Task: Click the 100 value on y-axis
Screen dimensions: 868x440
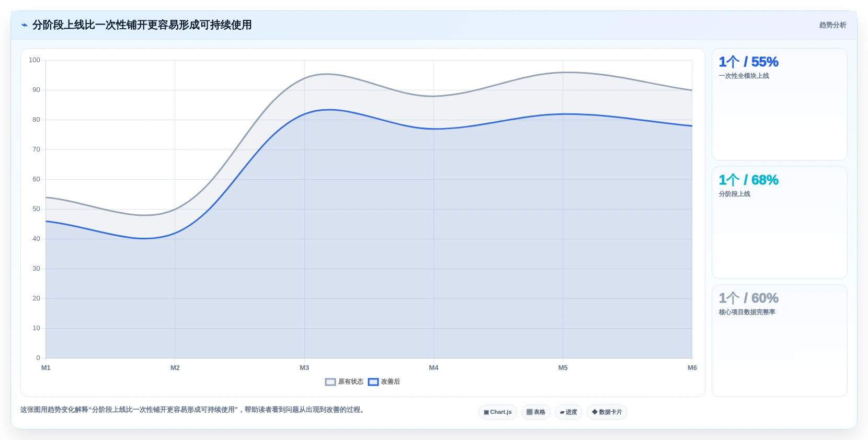Action: (x=35, y=60)
